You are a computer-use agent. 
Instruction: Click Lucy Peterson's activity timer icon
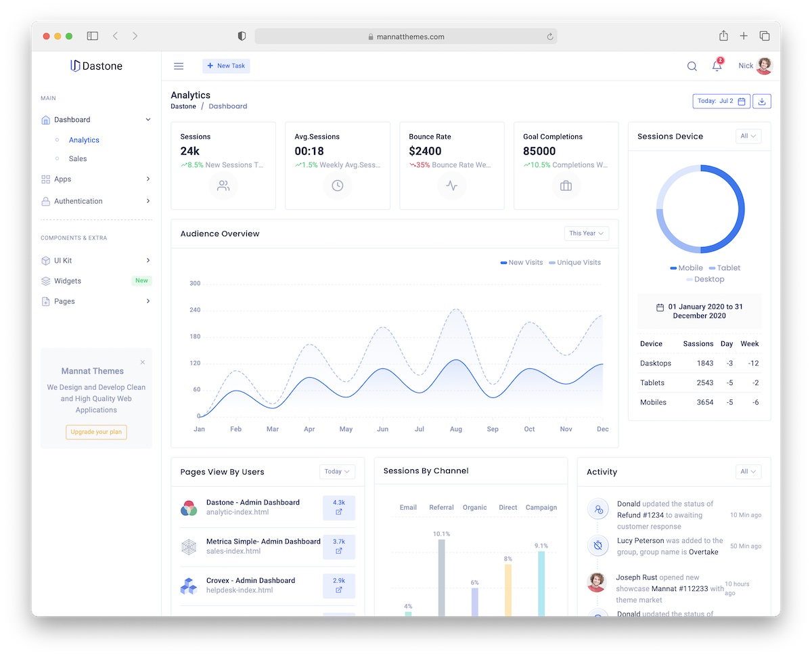[598, 546]
